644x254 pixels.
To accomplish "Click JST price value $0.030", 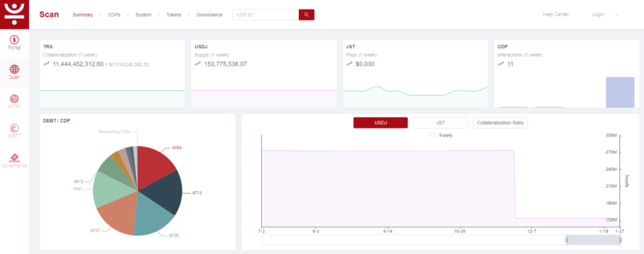I will click(365, 64).
